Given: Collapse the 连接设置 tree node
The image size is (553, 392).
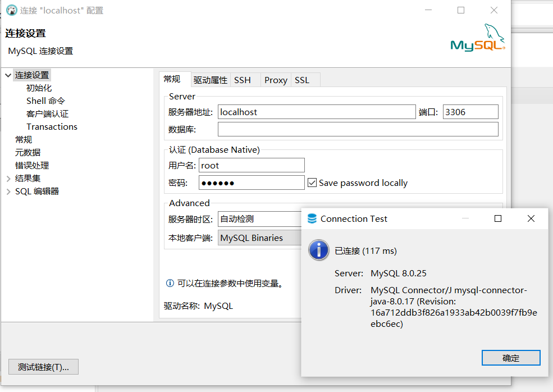Looking at the screenshot, I should 8,75.
